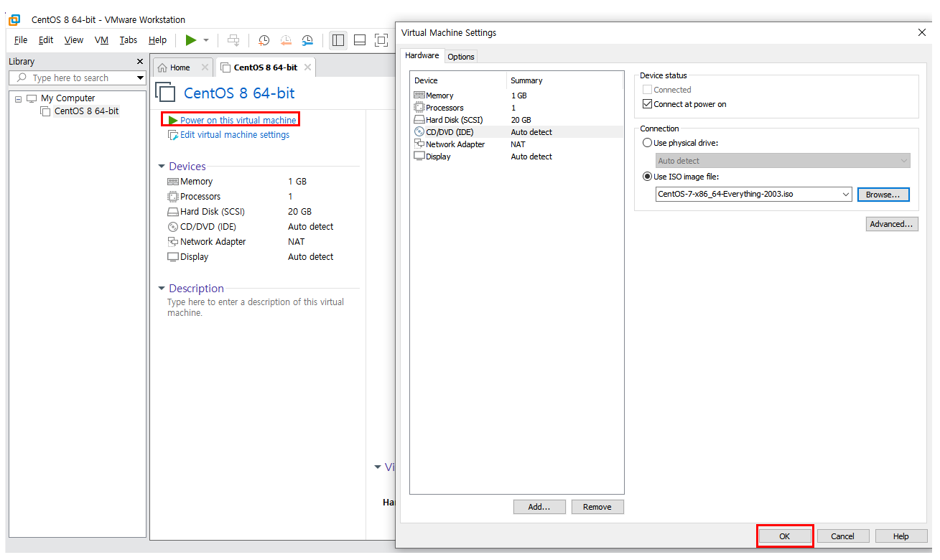Enter full screen mode with the toolbar icon
Image resolution: width=940 pixels, height=560 pixels.
click(x=381, y=40)
